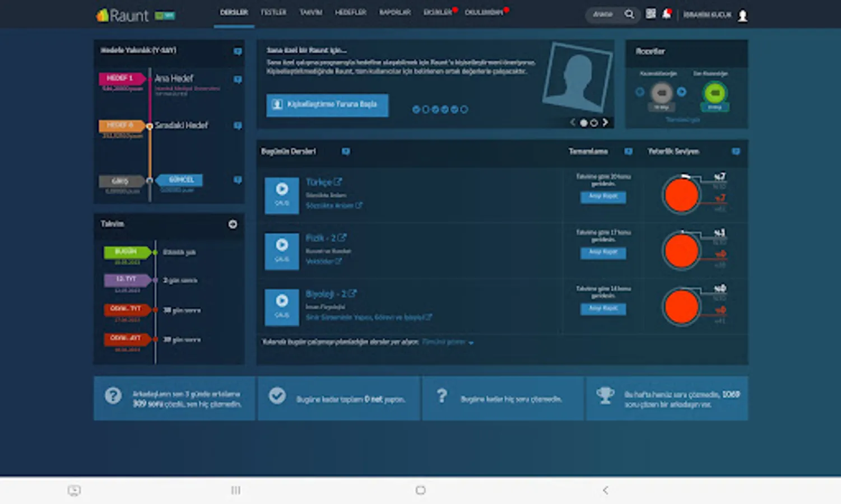Viewport: 841px width, 504px height.
Task: Open the info icon beside Ana Hedef
Action: [238, 80]
